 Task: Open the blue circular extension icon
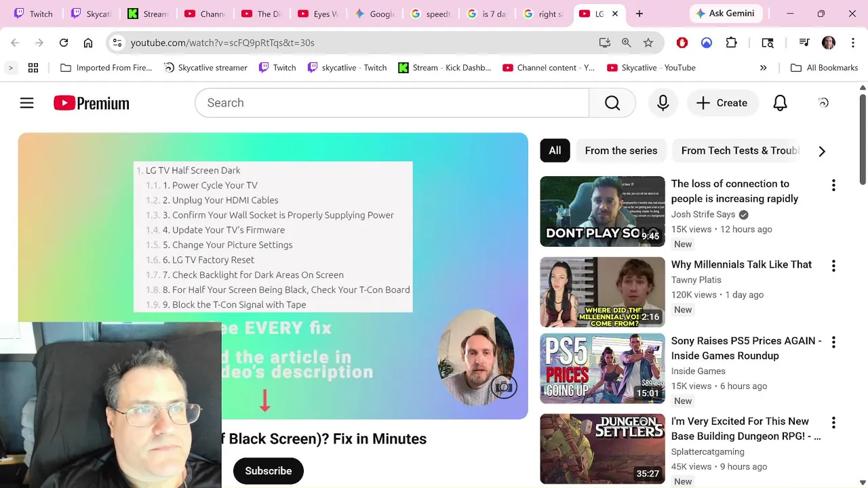tap(707, 43)
